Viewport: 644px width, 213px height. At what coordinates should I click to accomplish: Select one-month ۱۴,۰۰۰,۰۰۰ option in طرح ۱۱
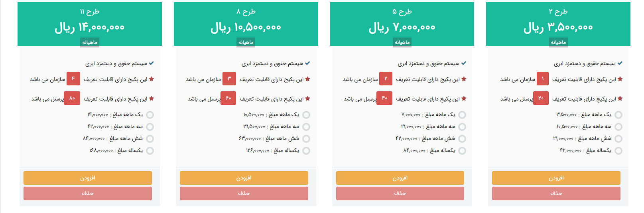click(150, 115)
